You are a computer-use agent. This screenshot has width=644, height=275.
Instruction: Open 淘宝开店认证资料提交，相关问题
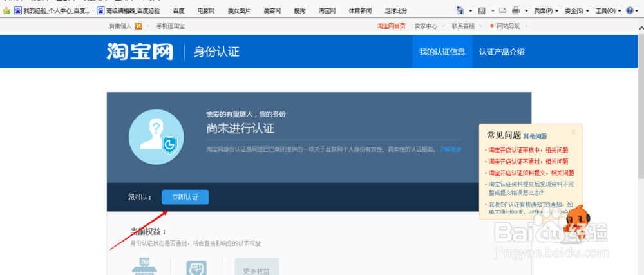point(531,173)
